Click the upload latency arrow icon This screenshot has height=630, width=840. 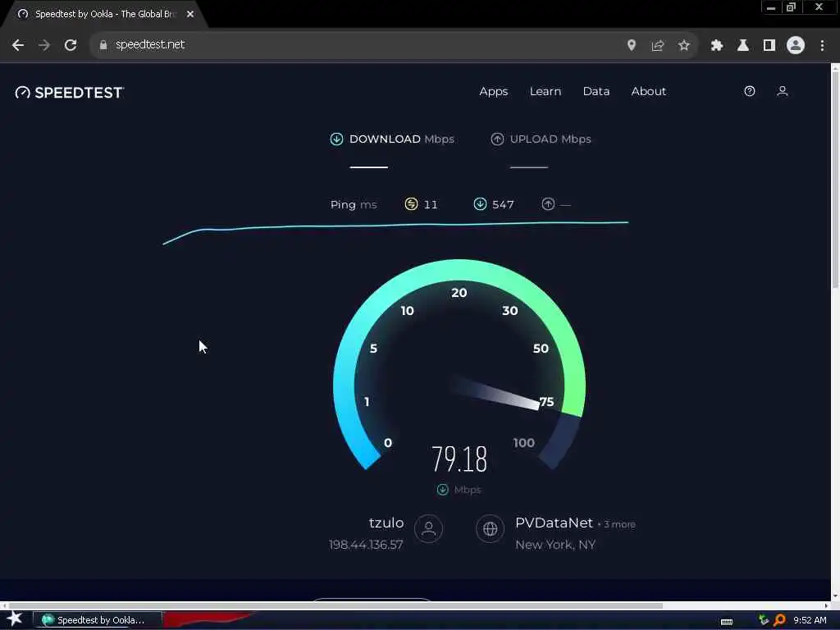click(x=548, y=204)
